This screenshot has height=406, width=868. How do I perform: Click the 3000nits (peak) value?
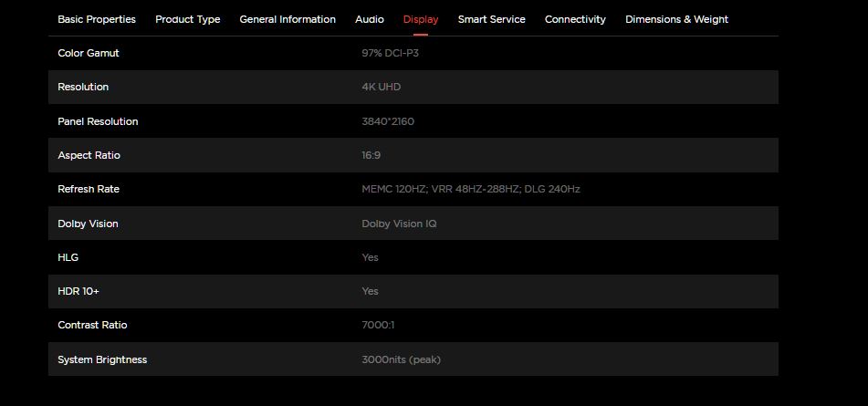[x=401, y=359]
